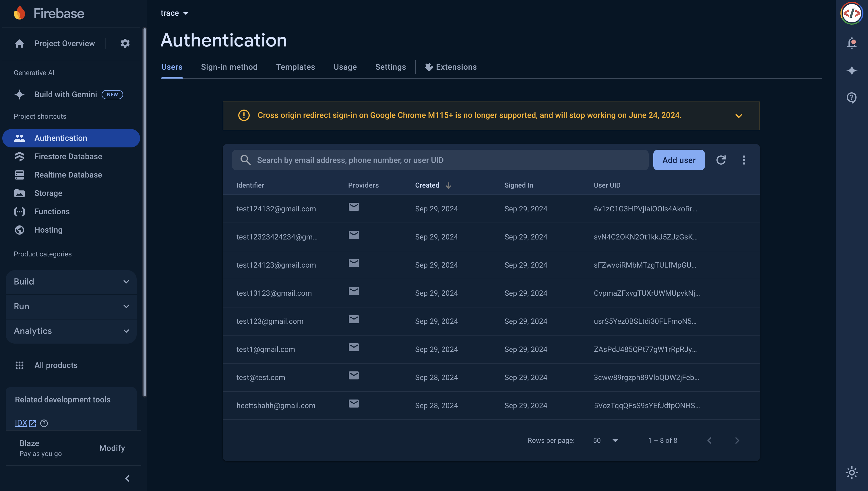Open Functions in the sidebar

click(x=52, y=211)
